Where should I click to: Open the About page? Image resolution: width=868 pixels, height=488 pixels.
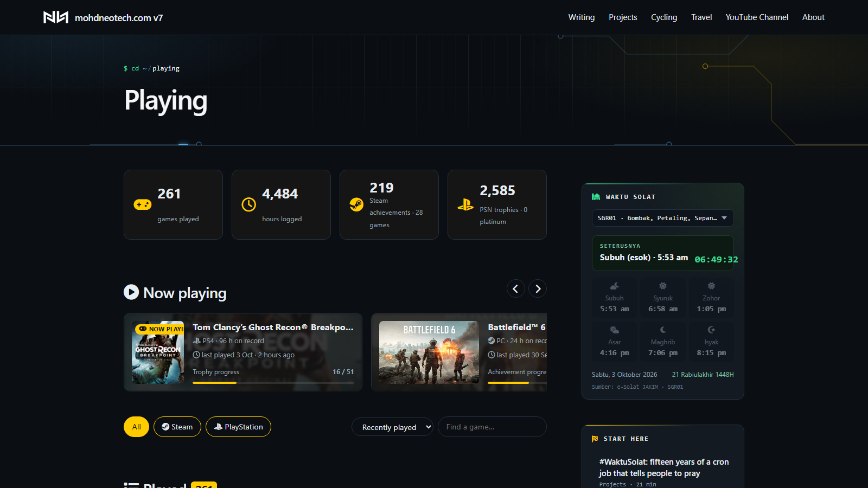813,17
